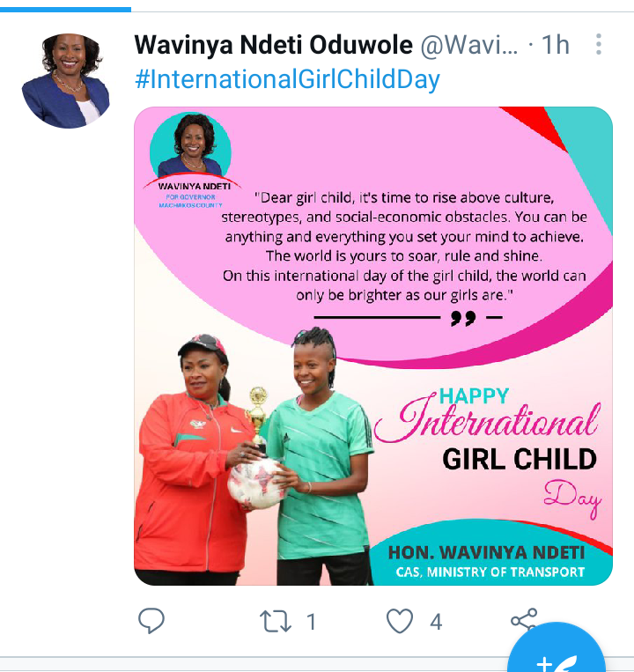Open the image at the Dear girl child quote
The image size is (634, 672).
tap(404, 247)
